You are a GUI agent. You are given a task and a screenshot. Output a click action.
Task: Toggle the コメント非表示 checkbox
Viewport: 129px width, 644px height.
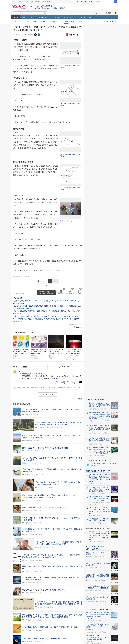[x=71, y=399]
